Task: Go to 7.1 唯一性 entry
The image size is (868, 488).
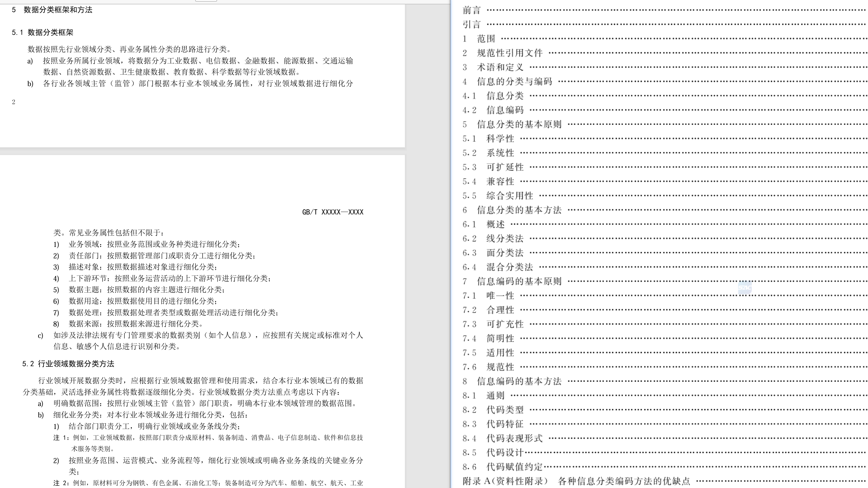Action: (500, 296)
